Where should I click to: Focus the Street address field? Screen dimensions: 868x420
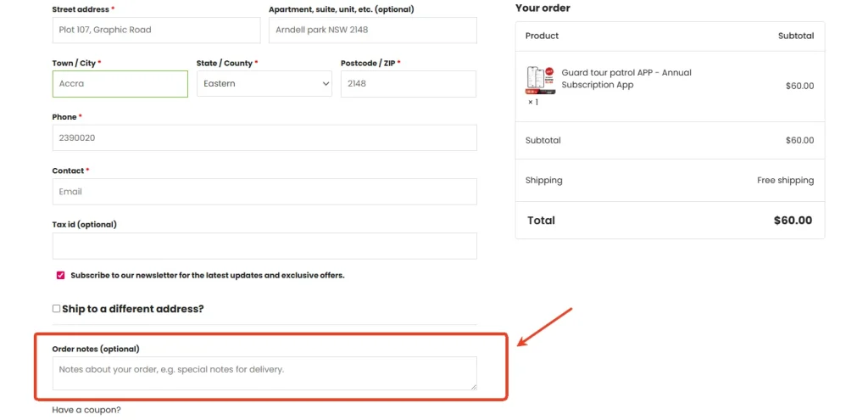point(156,30)
